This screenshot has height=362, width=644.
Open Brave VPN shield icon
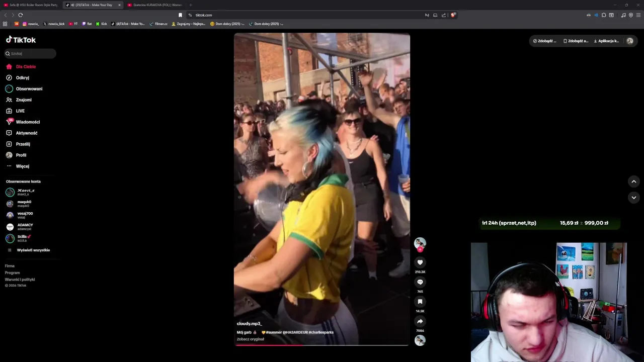point(631,15)
